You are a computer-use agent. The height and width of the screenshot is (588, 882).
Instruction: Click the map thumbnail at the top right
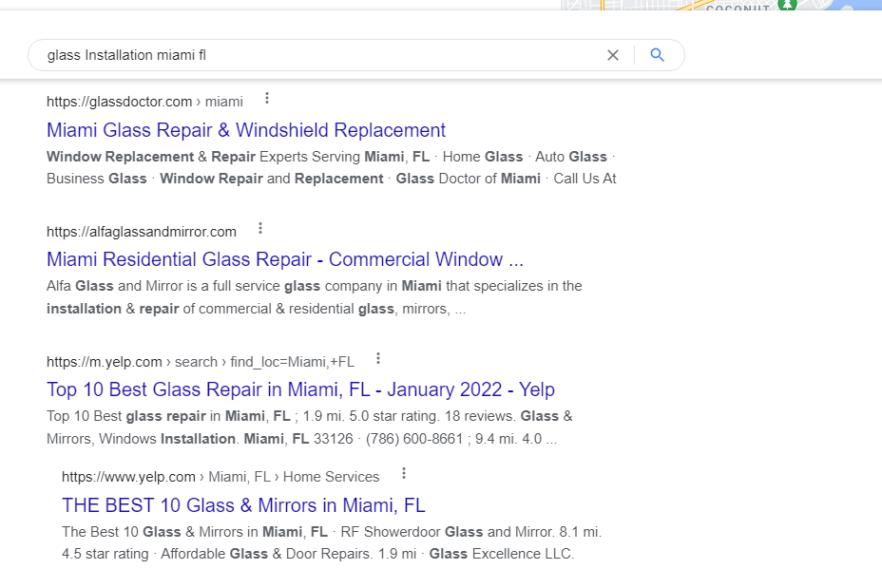pos(721,5)
